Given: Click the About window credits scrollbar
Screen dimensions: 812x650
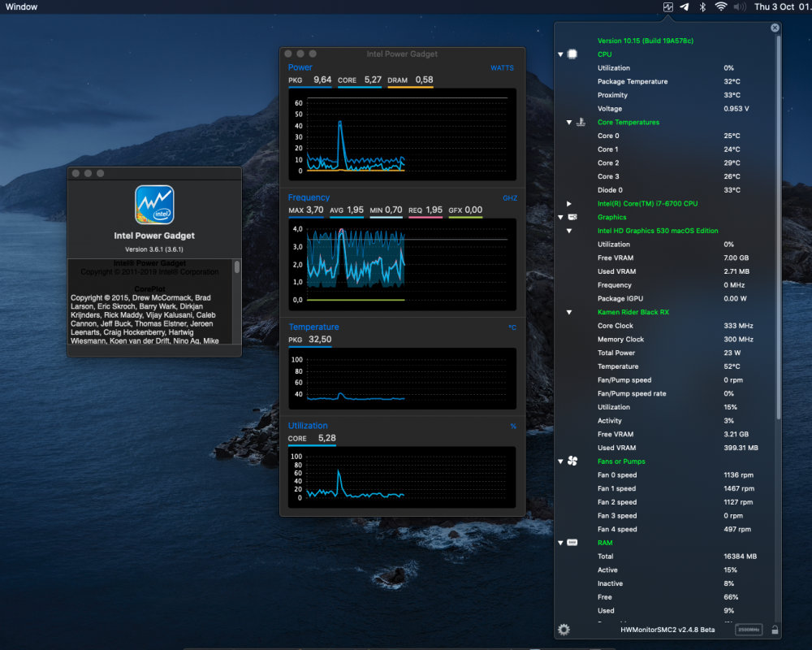Looking at the screenshot, I should (x=236, y=267).
